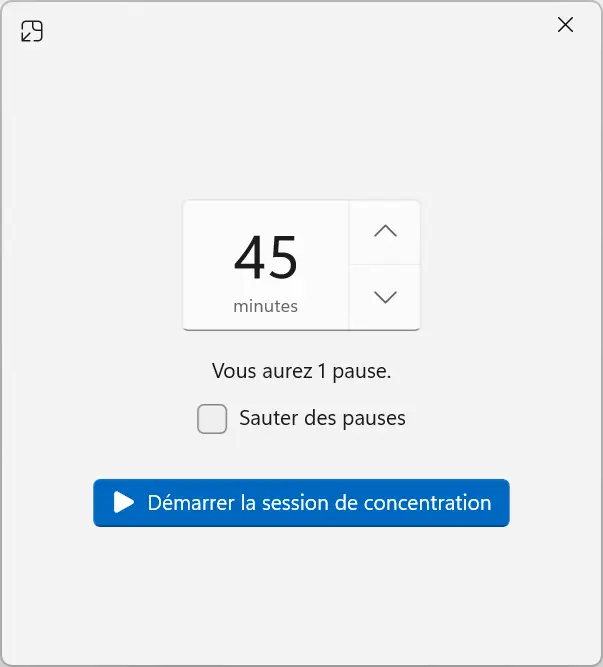Enable skipping breaks via the square box
This screenshot has width=603, height=667.
point(212,419)
